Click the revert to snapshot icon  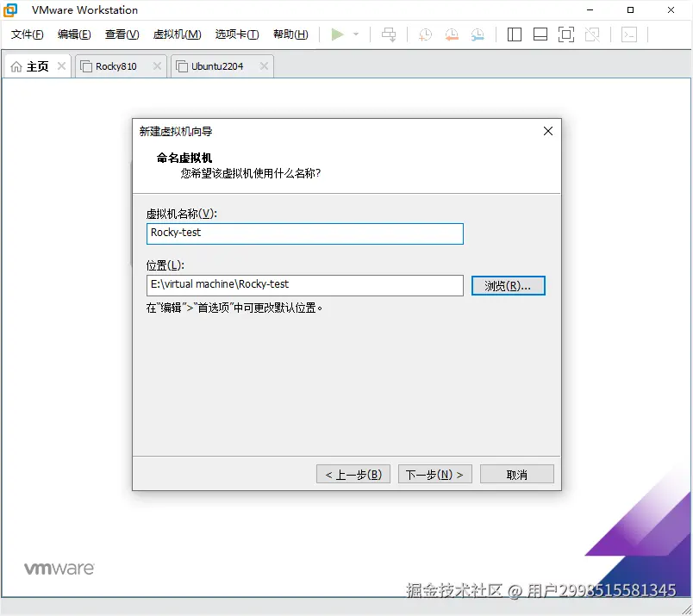coord(452,34)
